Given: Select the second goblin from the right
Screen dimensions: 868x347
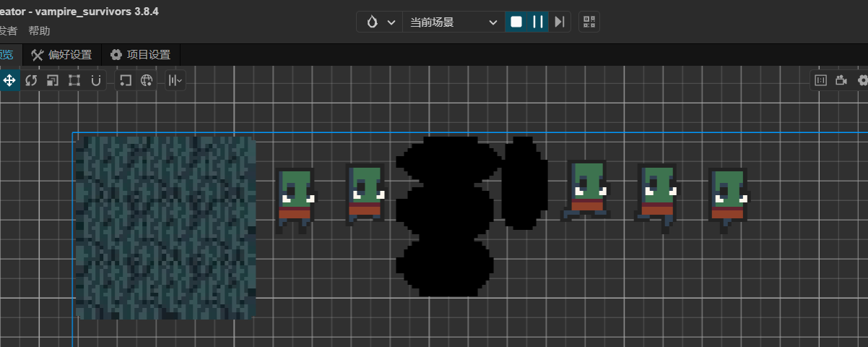Looking at the screenshot, I should point(658,197).
